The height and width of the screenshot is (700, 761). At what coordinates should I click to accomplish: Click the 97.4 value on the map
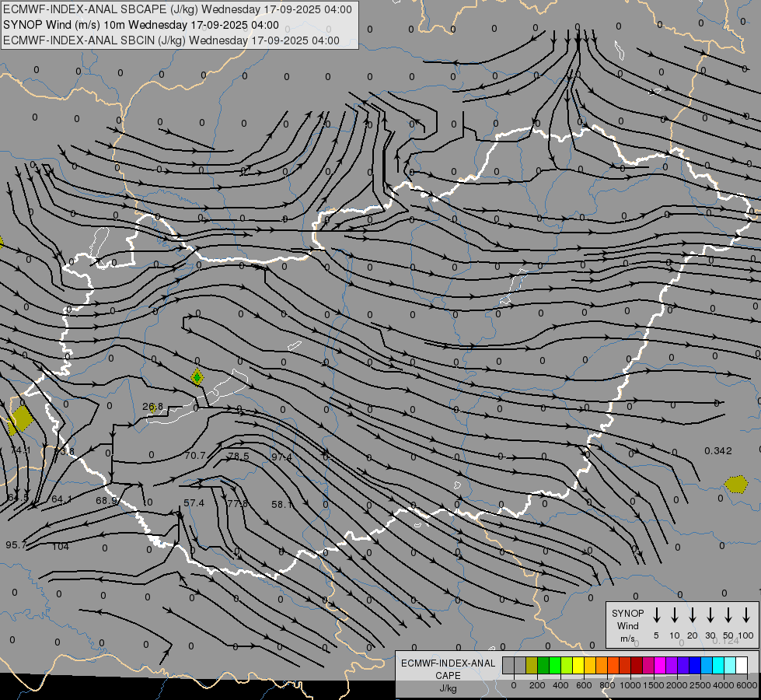[x=281, y=457]
